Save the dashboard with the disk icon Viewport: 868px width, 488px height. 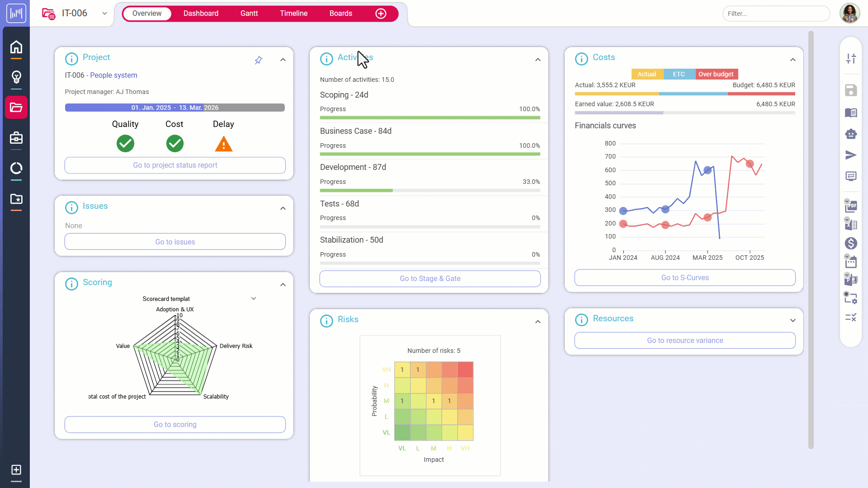852,90
